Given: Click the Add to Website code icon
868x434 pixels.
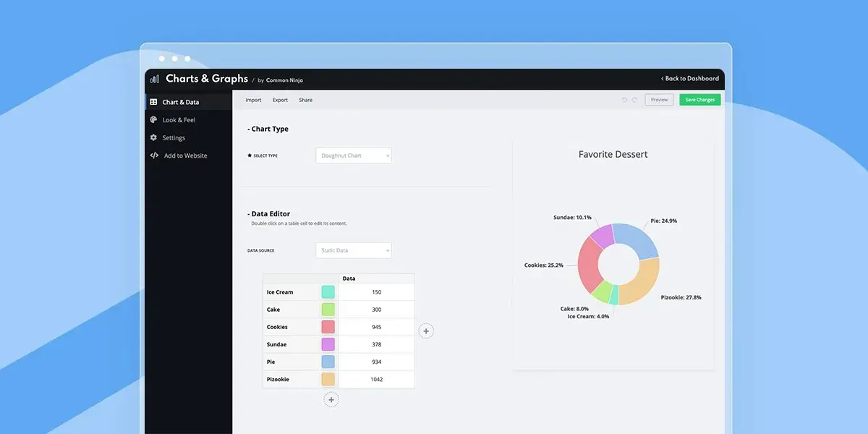Looking at the screenshot, I should (x=154, y=156).
